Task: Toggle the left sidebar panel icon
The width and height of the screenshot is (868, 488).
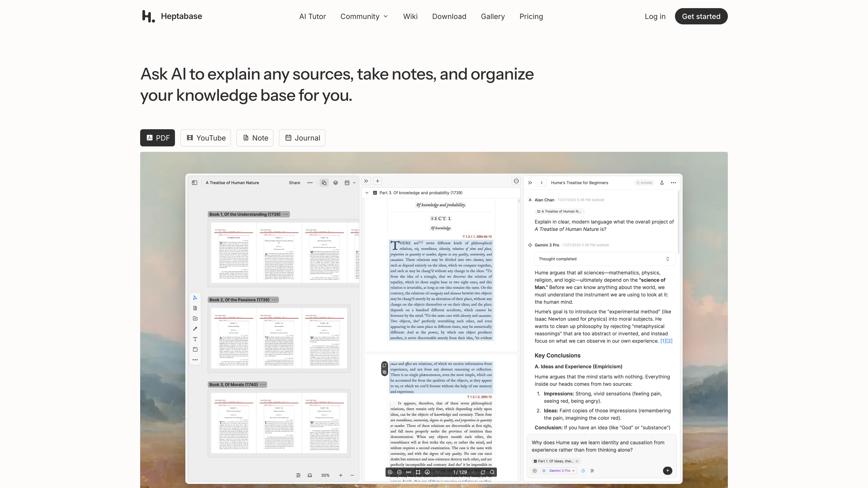Action: click(194, 183)
